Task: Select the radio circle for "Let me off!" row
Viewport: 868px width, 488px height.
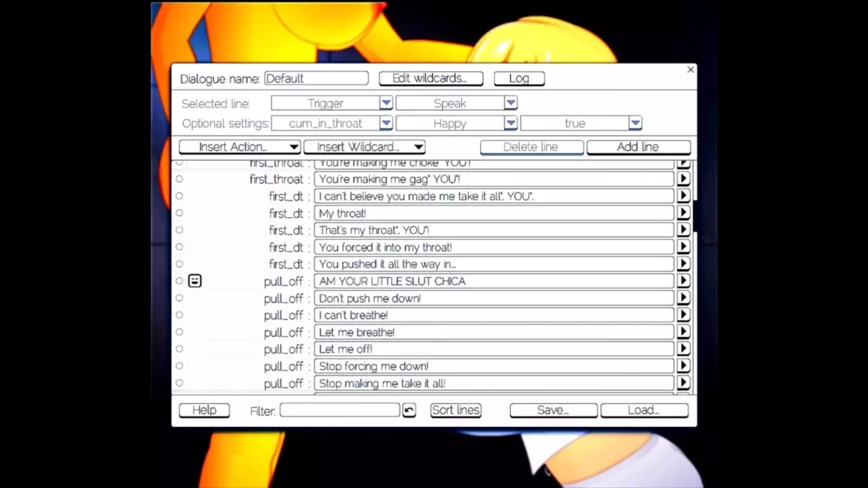Action: 179,349
